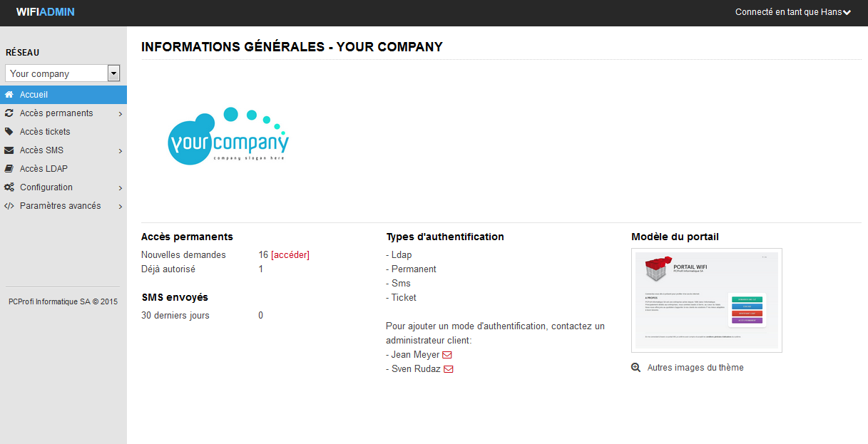The height and width of the screenshot is (444, 868).
Task: Follow the [accéder] link for new requests
Action: tap(290, 255)
